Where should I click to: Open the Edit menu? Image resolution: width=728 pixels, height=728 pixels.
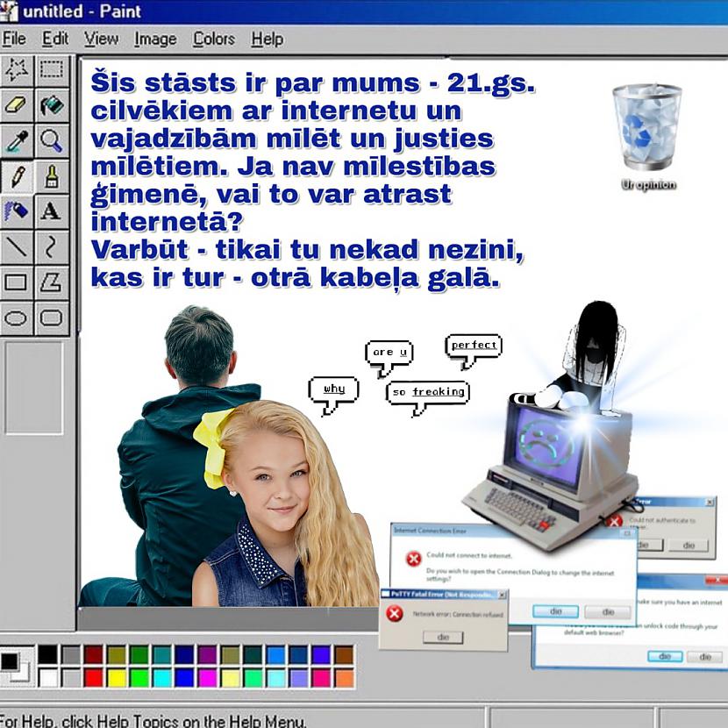55,39
